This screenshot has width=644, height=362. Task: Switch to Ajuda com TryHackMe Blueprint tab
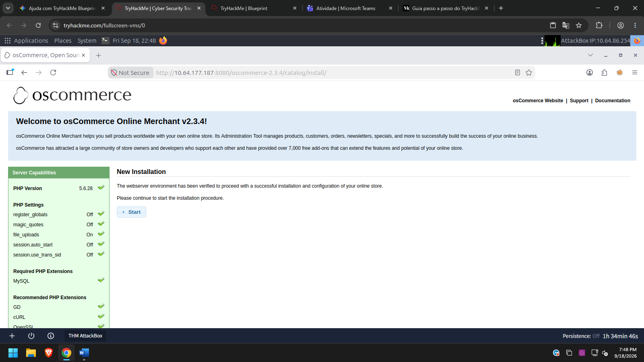pos(62,8)
